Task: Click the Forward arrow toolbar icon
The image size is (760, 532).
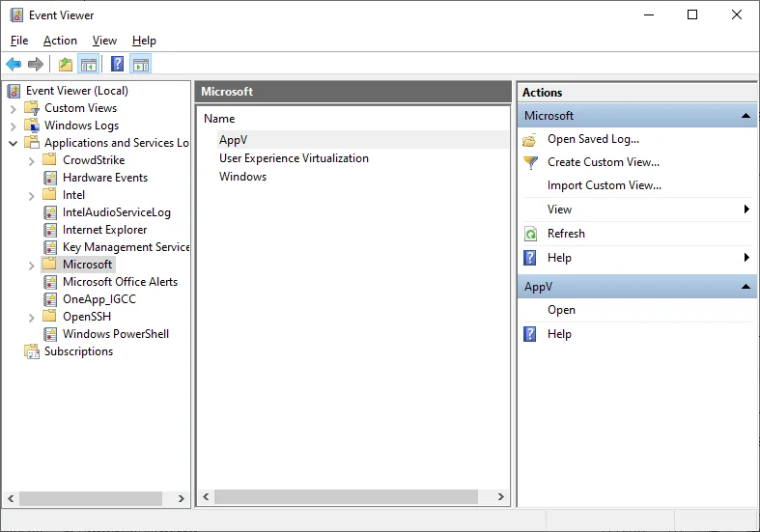Action: coord(36,64)
